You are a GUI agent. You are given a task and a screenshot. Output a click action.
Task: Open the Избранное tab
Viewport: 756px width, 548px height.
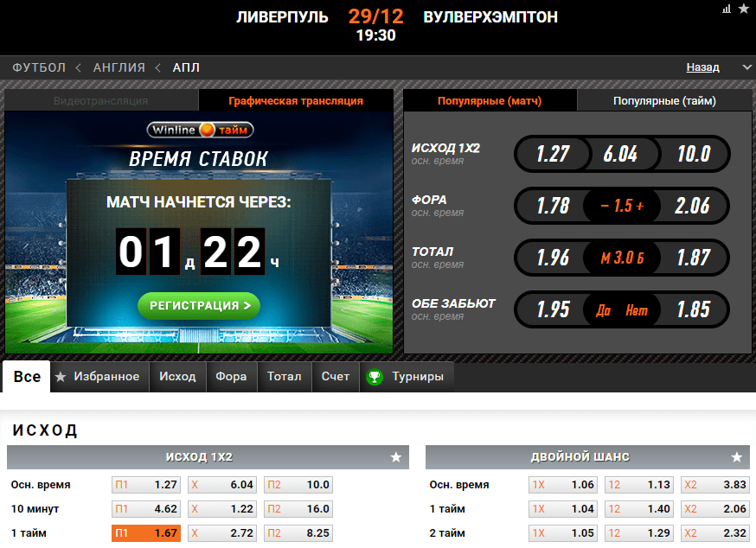99,376
